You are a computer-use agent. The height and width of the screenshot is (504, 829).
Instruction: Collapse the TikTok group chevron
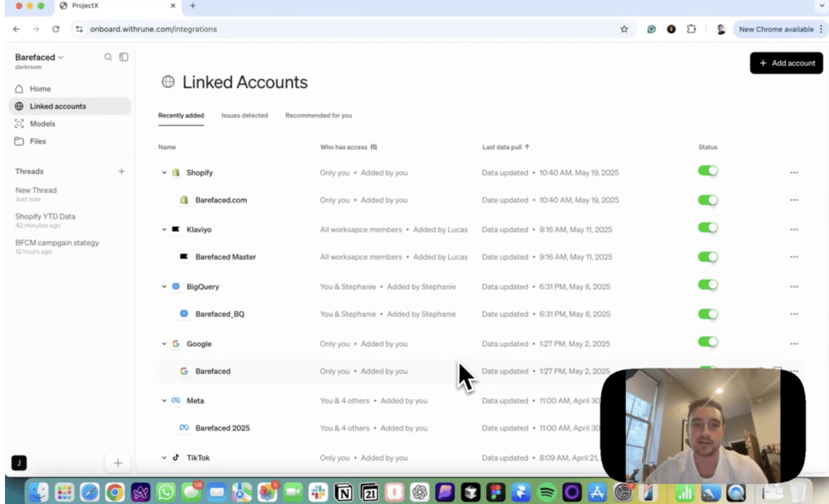(164, 458)
